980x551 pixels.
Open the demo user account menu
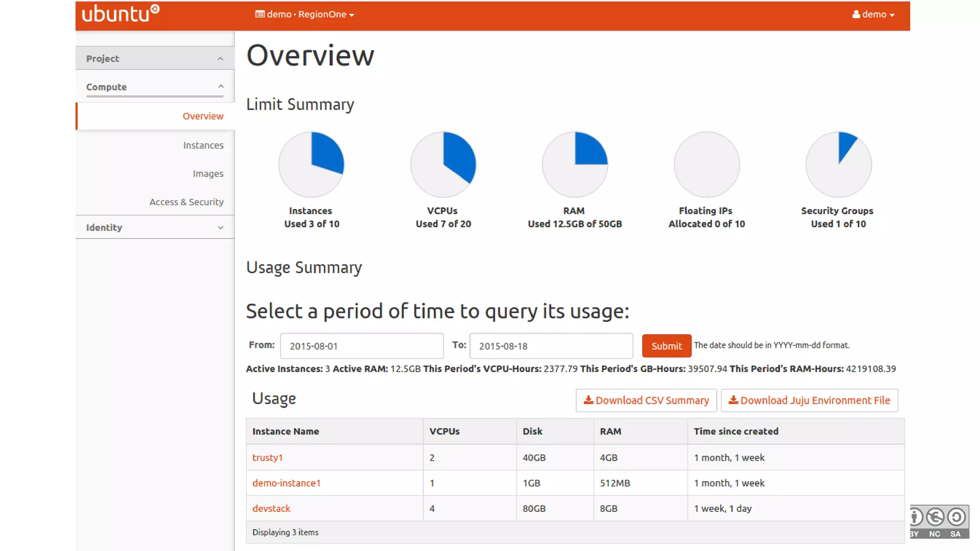(873, 14)
